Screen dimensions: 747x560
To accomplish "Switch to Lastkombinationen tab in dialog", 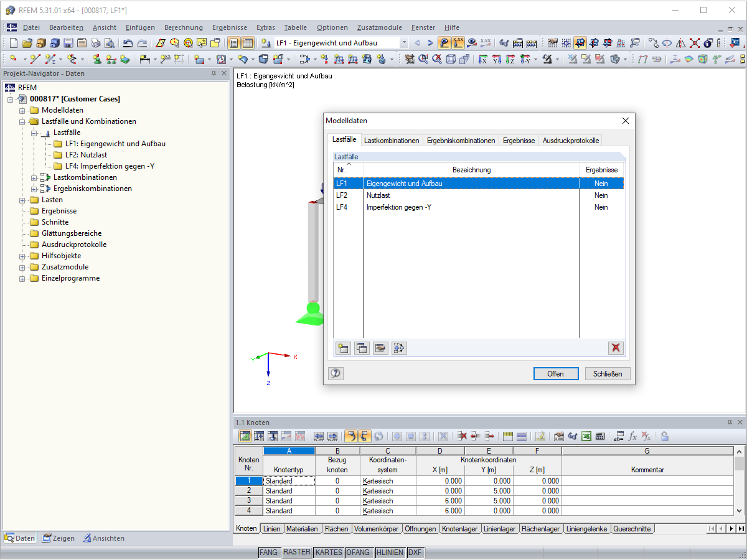I will (392, 141).
